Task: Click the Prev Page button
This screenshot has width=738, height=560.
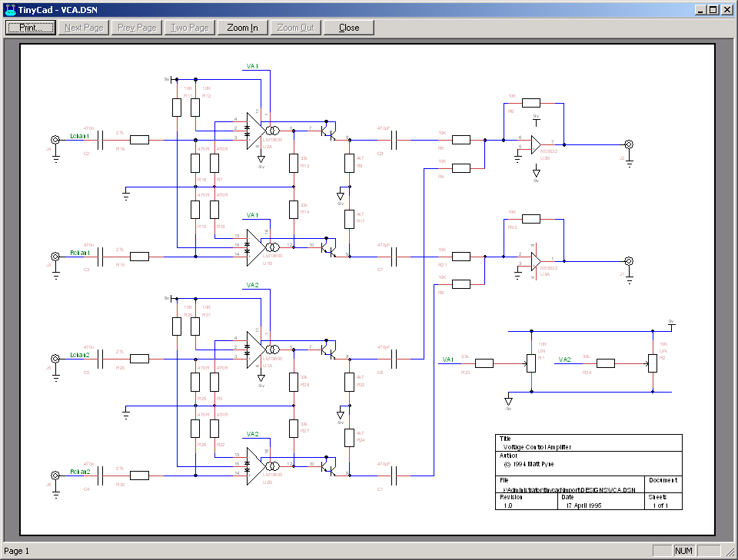Action: pos(137,28)
